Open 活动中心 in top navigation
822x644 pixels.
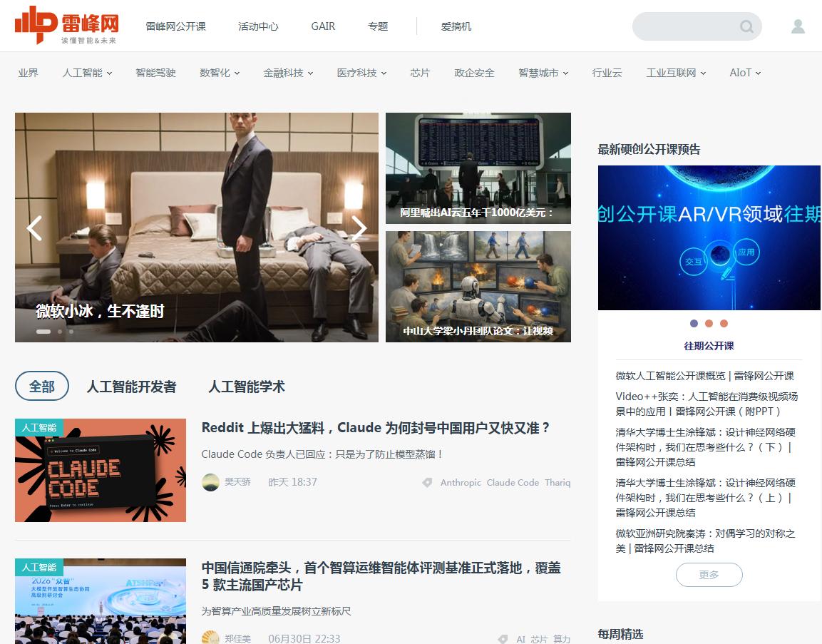coord(259,26)
